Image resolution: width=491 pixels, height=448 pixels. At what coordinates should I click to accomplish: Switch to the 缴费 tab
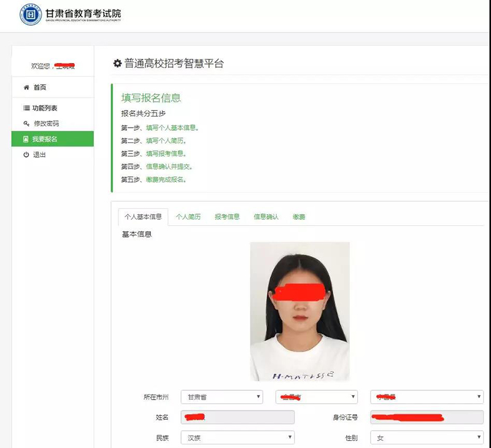point(299,217)
